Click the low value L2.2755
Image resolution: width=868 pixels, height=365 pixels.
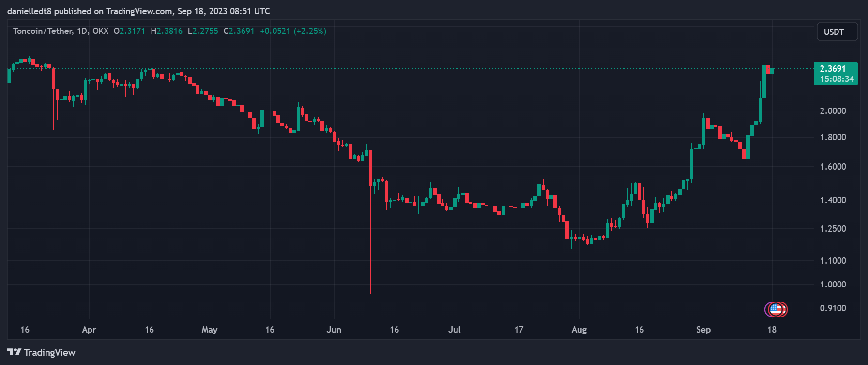203,31
